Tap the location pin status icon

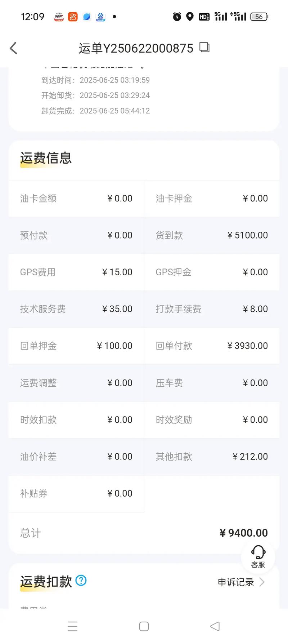click(x=190, y=17)
